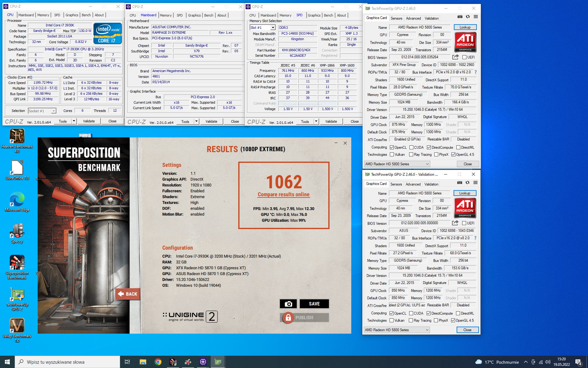Click bus interface question mark in top GPU-Z

pyautogui.click(x=476, y=72)
